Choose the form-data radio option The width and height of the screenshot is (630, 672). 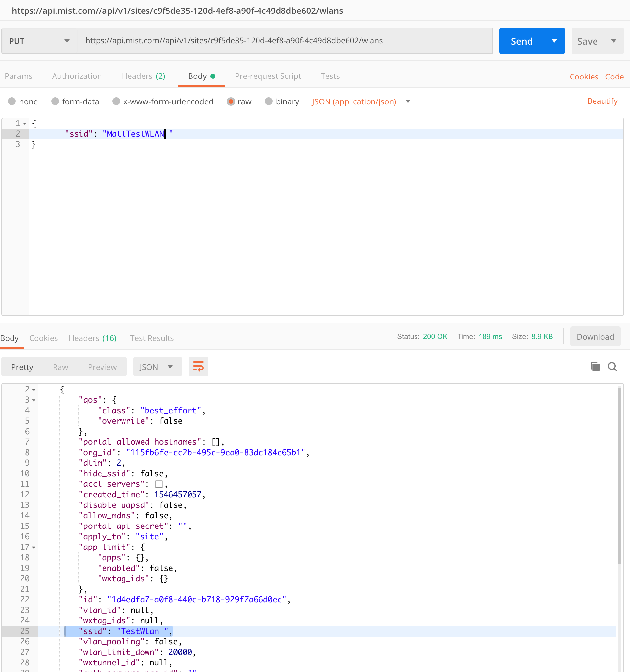click(x=55, y=101)
